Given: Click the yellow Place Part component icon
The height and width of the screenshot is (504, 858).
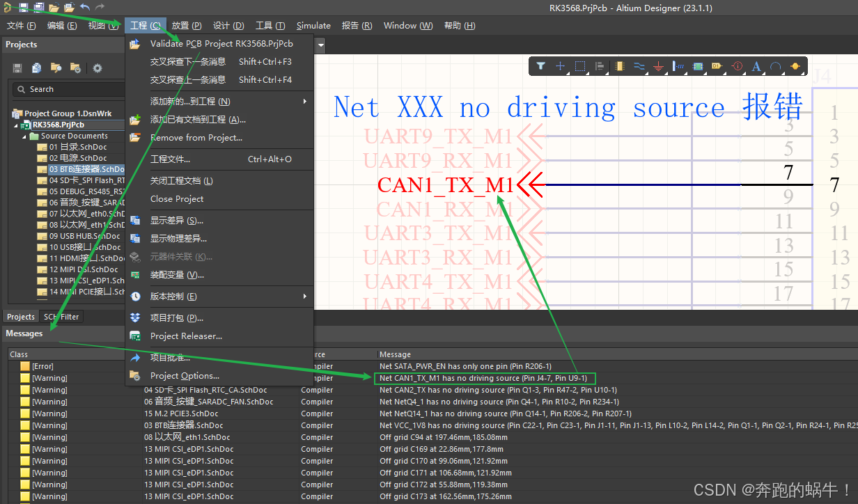Looking at the screenshot, I should [x=620, y=66].
